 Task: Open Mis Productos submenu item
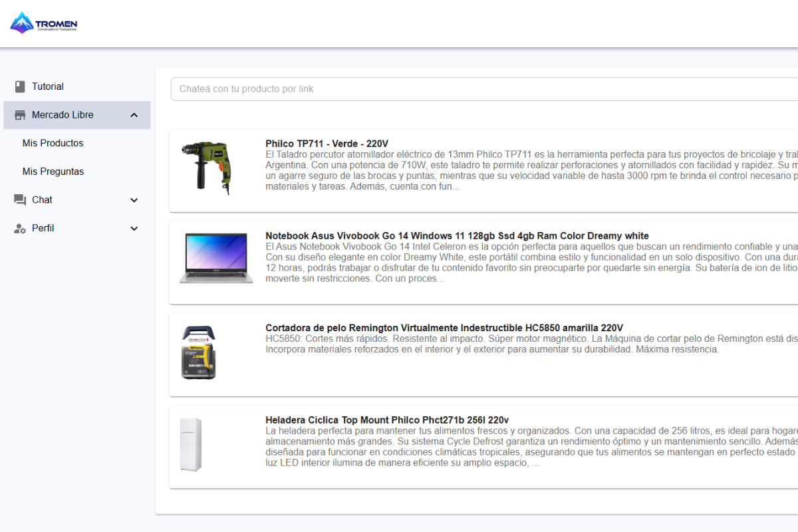[x=53, y=143]
